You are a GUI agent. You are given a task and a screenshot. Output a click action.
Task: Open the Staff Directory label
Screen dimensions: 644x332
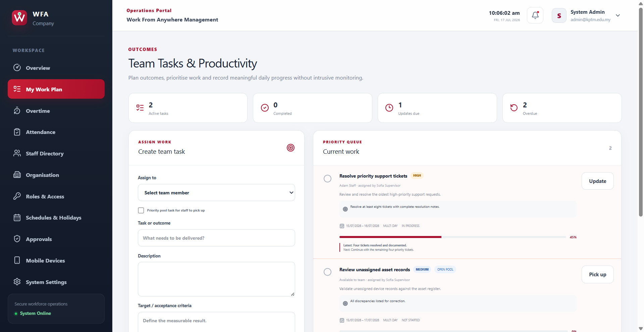(x=45, y=153)
